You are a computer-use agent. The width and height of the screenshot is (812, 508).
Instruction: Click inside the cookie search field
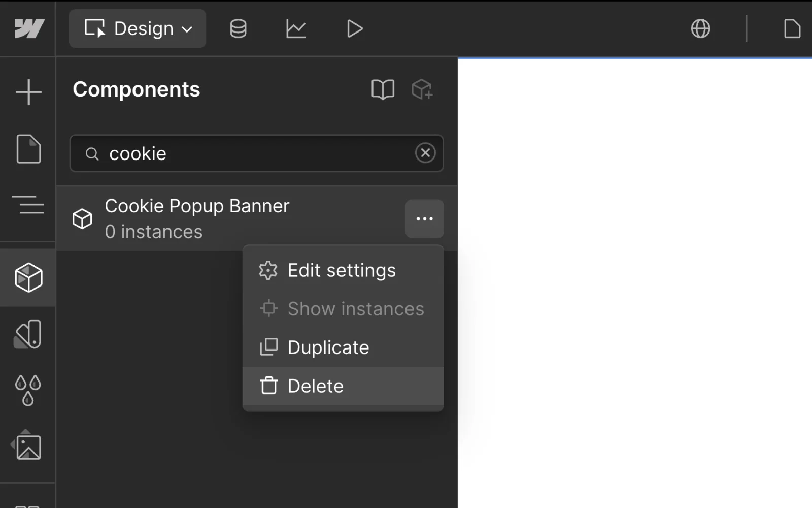tap(254, 153)
